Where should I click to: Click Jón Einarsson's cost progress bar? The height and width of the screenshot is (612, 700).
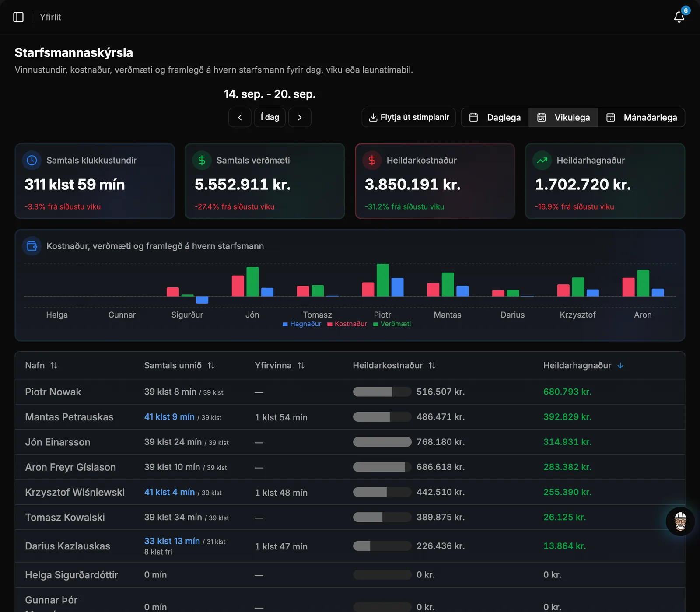(x=382, y=442)
